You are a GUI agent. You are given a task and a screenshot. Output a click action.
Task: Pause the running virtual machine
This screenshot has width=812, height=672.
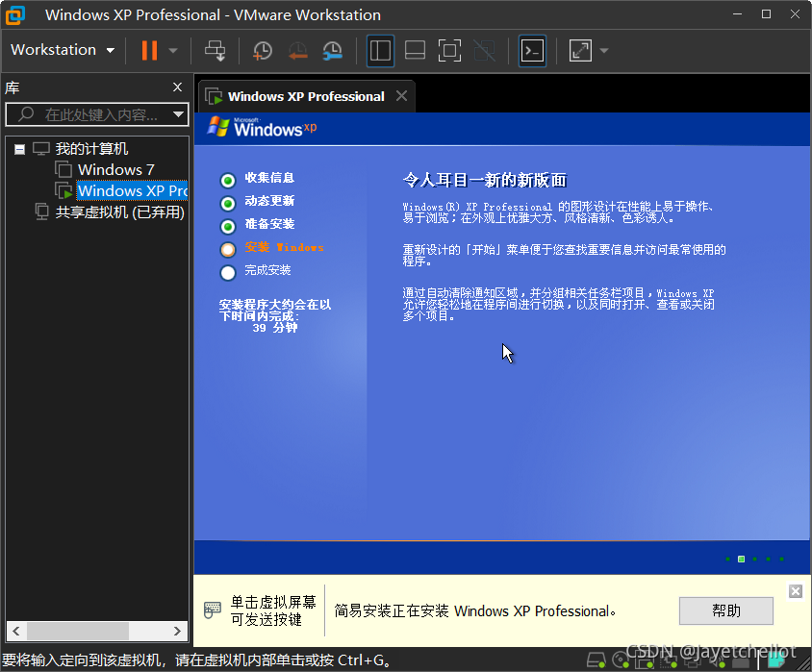tap(150, 50)
